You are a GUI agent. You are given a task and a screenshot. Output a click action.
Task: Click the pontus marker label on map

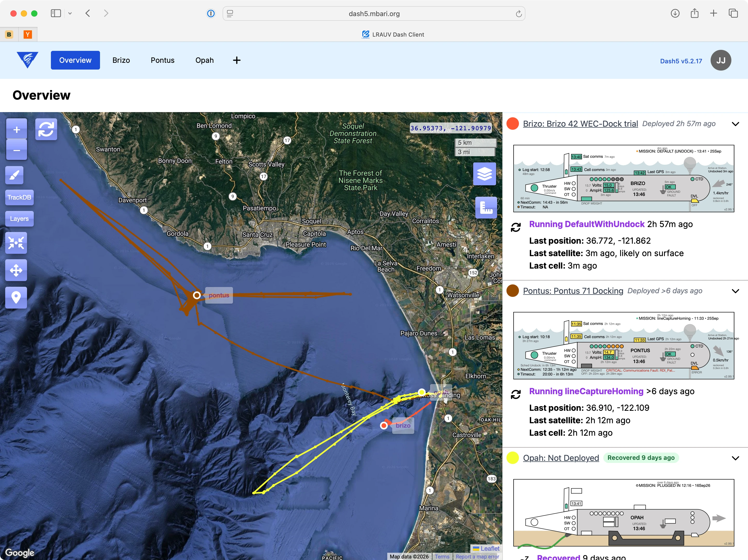[x=219, y=295]
